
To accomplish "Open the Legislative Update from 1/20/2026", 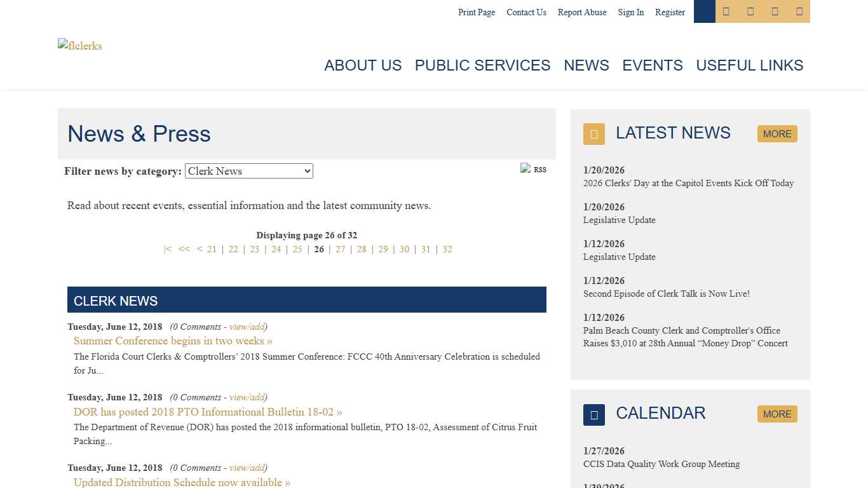I will 619,220.
